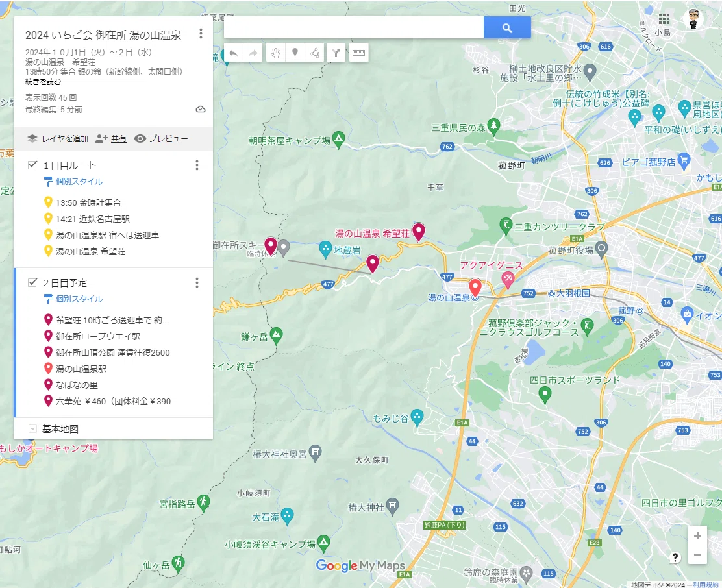
Task: Click the 四日市スポーツランド green marker
Action: click(x=545, y=395)
